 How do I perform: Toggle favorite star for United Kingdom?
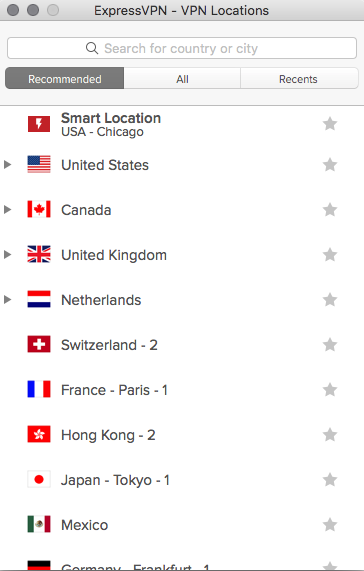coord(330,255)
